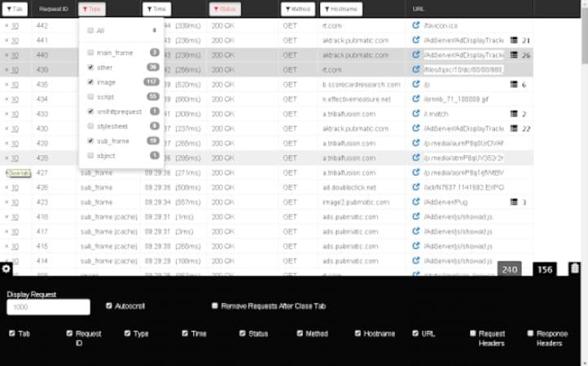Open tab 10 link in row 418
The image size is (588, 366).
coord(15,216)
